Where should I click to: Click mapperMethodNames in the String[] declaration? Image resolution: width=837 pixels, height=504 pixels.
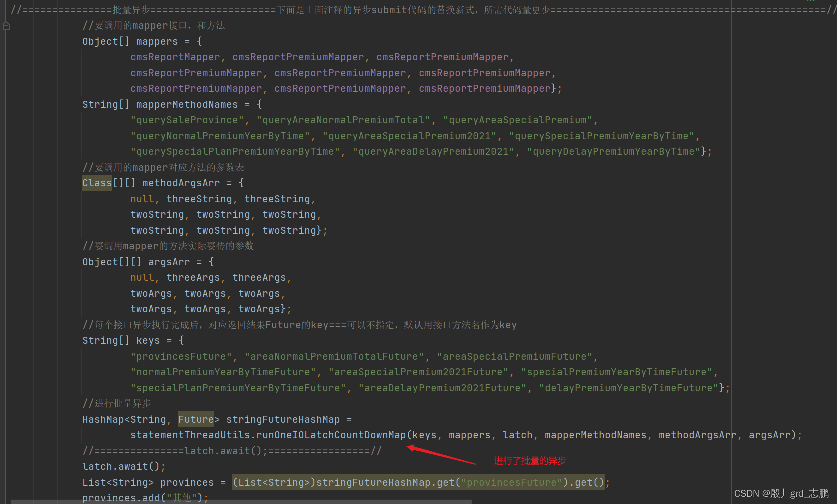[187, 104]
